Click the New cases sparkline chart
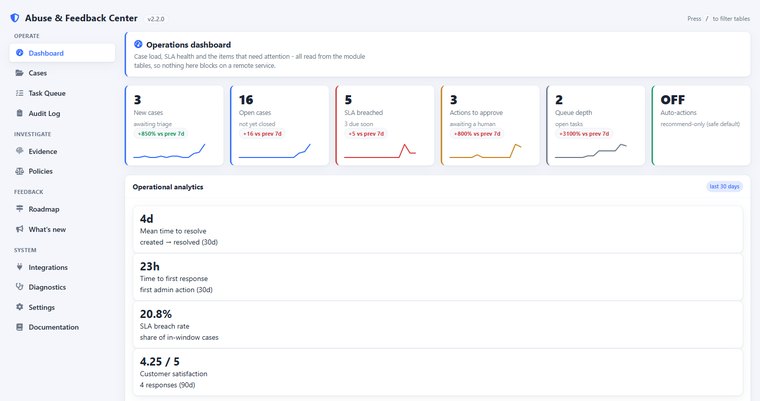The width and height of the screenshot is (760, 401). 169,151
